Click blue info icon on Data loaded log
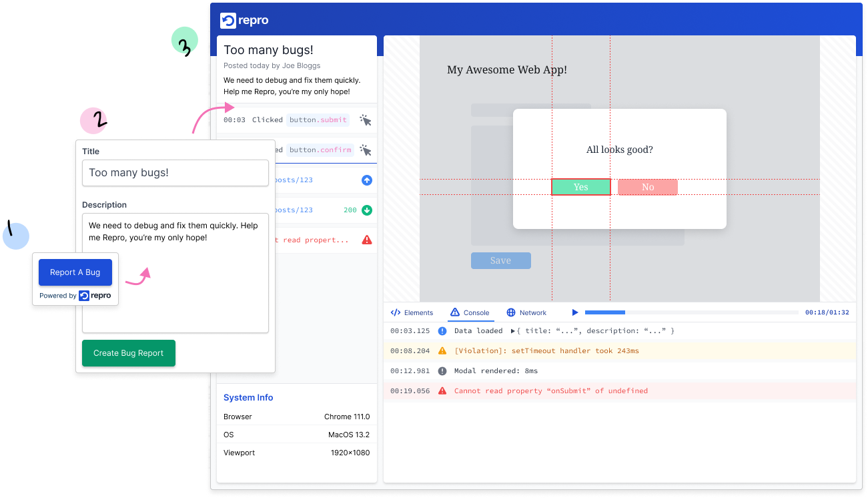 (442, 331)
